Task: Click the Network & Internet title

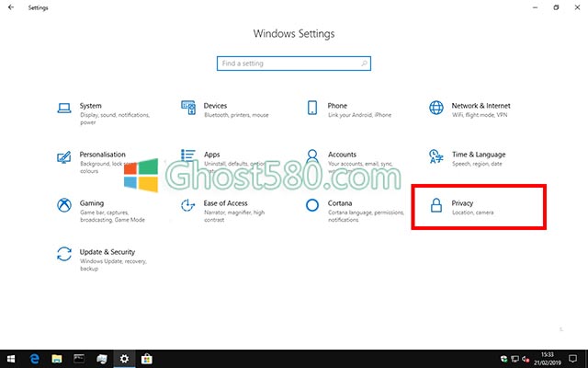Action: (x=481, y=106)
